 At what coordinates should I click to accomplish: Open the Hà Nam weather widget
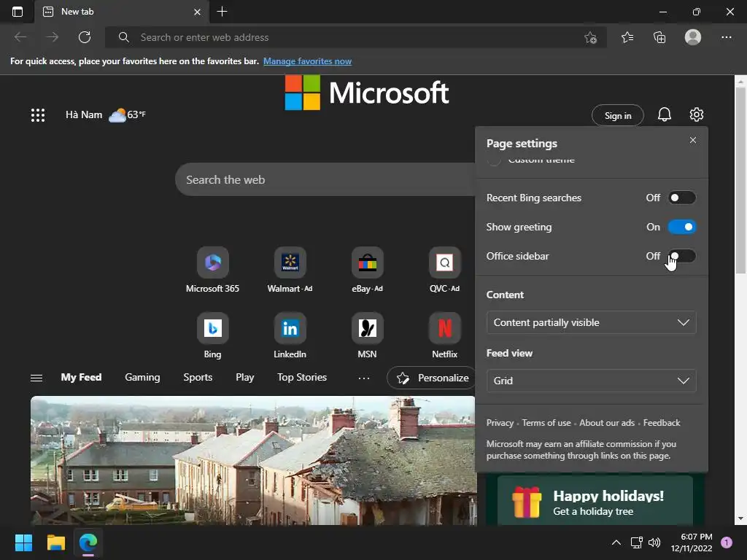105,114
